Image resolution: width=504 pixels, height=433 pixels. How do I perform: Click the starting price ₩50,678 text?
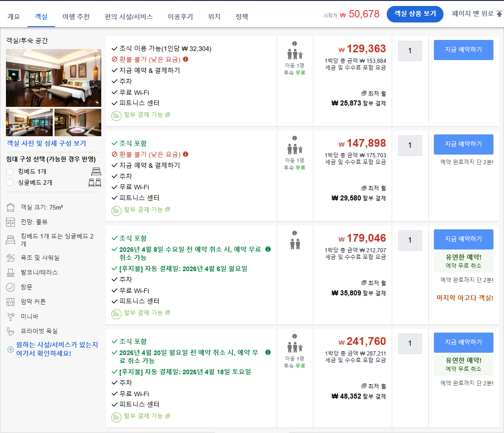tap(359, 14)
